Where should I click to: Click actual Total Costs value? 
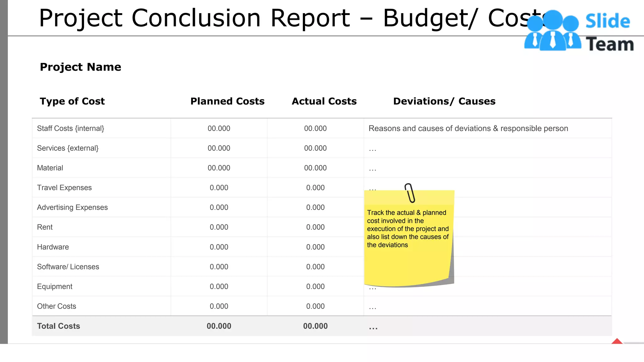click(x=315, y=326)
